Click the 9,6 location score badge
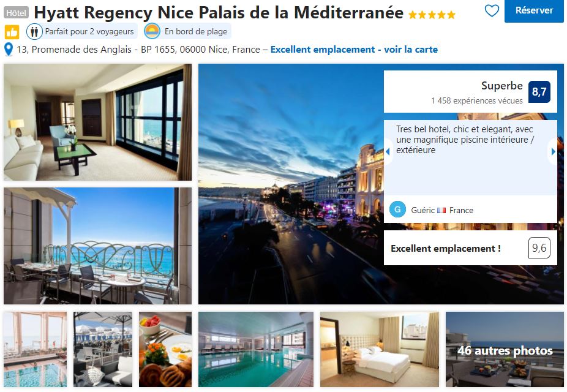567x392 pixels. tap(539, 247)
